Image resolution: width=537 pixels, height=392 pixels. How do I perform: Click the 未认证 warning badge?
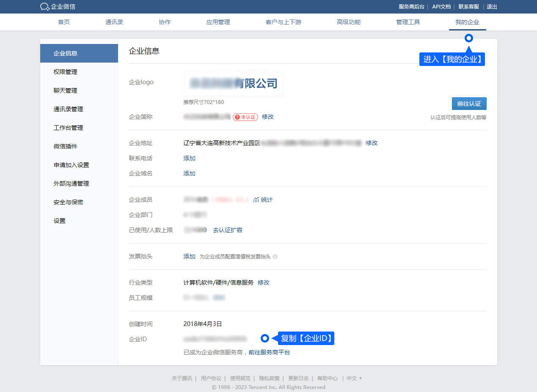click(x=245, y=117)
